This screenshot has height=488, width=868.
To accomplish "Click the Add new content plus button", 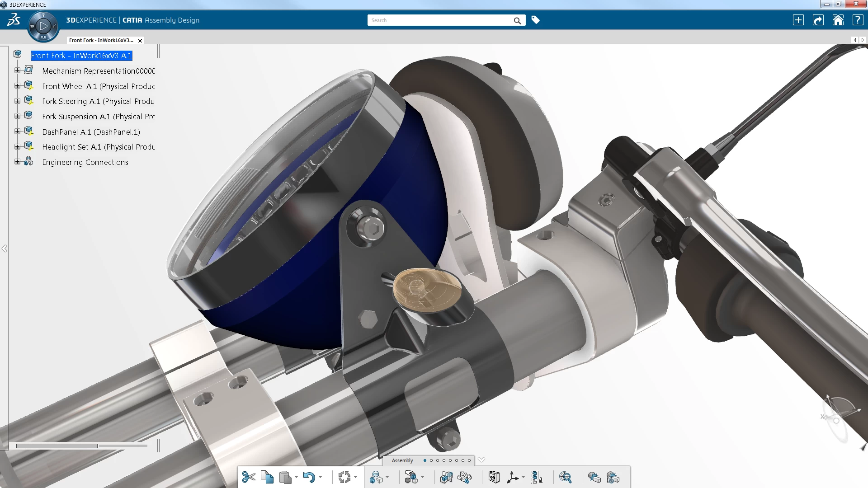I will click(799, 20).
